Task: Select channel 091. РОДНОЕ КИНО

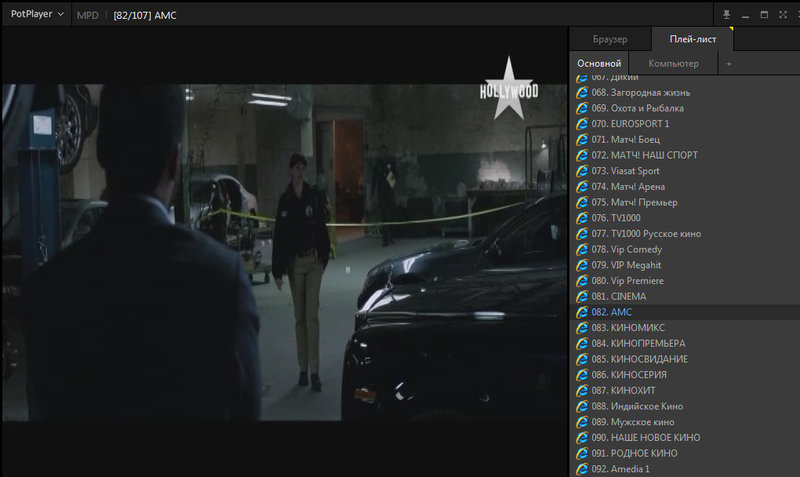Action: coord(685,454)
